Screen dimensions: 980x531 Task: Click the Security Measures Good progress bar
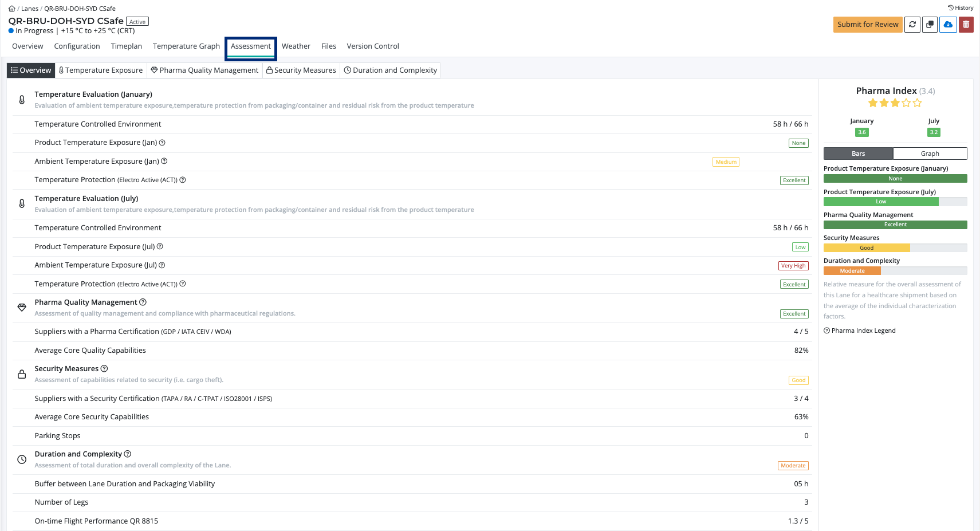coord(867,248)
